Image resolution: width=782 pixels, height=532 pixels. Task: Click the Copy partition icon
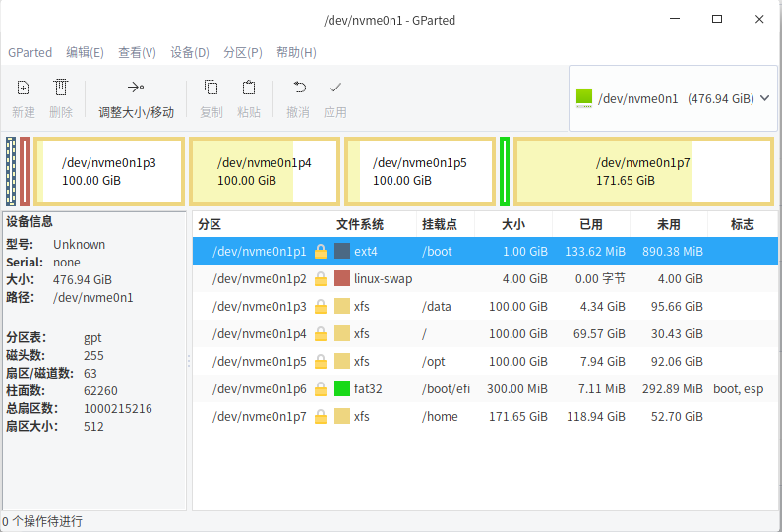point(211,88)
